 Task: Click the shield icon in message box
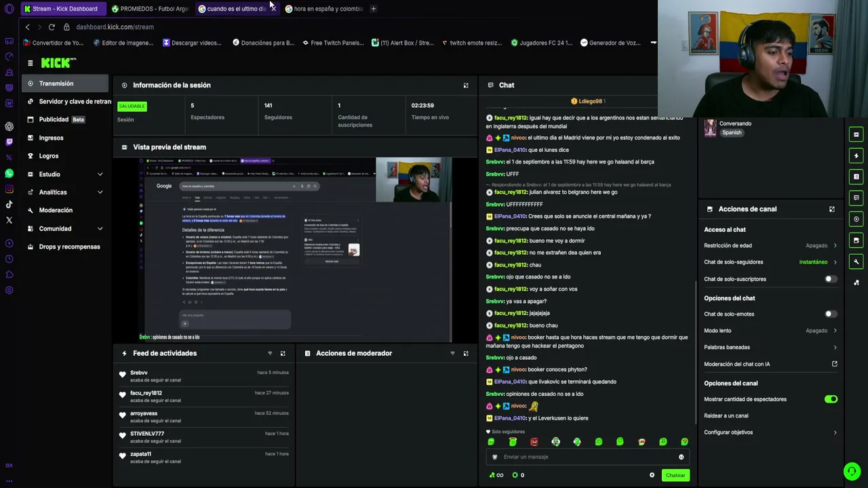[x=494, y=457]
